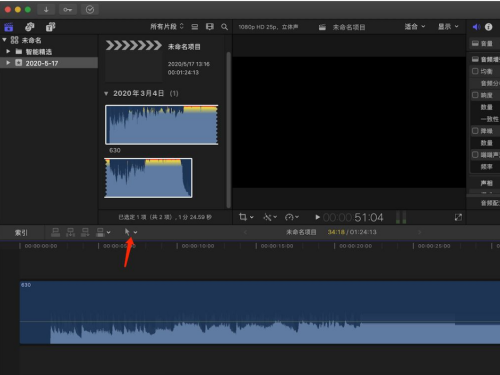Open the info inspector icon
This screenshot has width=500, height=375.
pyautogui.click(x=488, y=27)
